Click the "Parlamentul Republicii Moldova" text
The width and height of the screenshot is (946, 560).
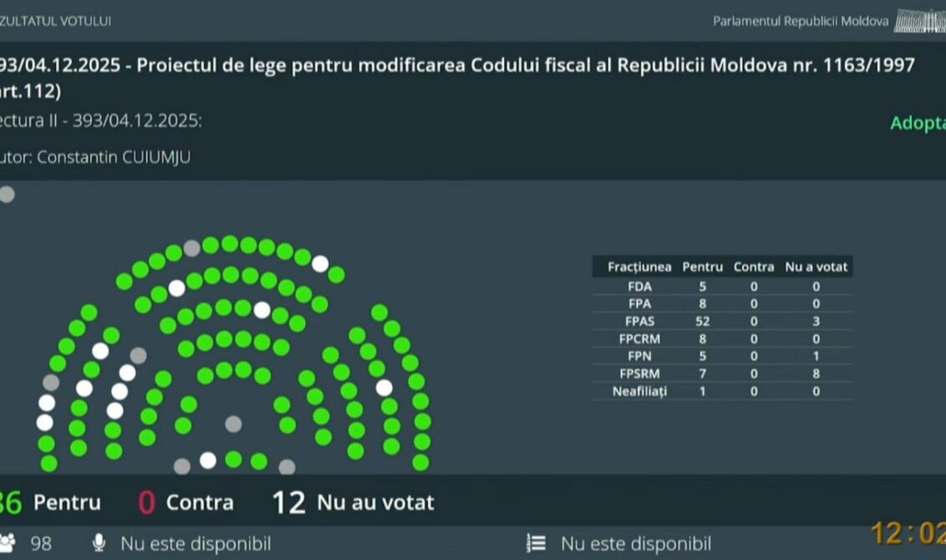(801, 21)
